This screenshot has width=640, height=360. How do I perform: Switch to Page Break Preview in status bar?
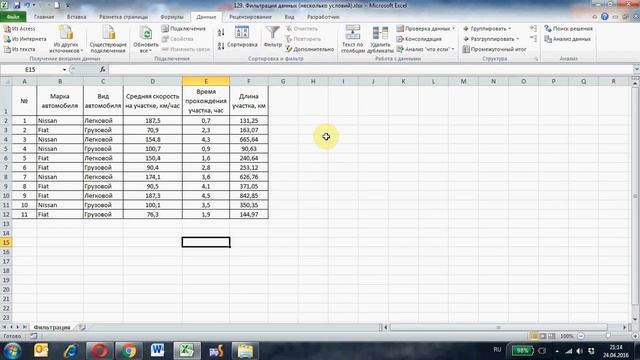[x=551, y=336]
